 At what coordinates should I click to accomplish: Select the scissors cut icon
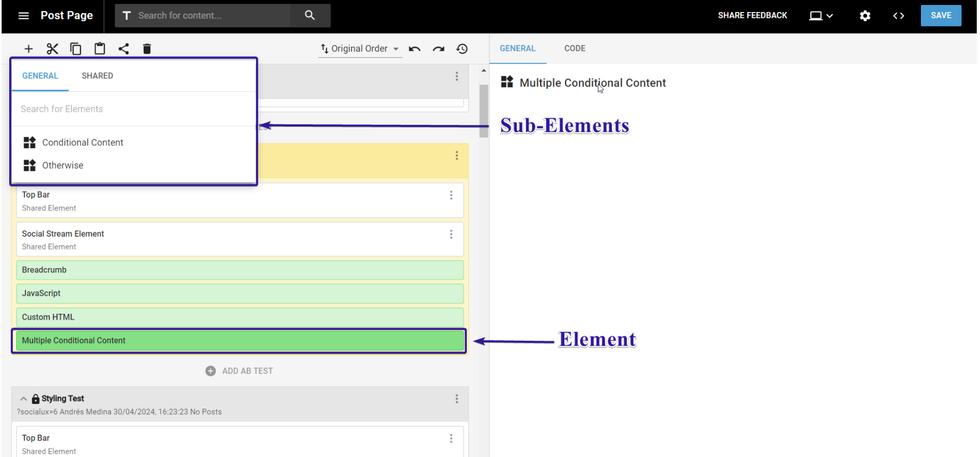[x=52, y=49]
